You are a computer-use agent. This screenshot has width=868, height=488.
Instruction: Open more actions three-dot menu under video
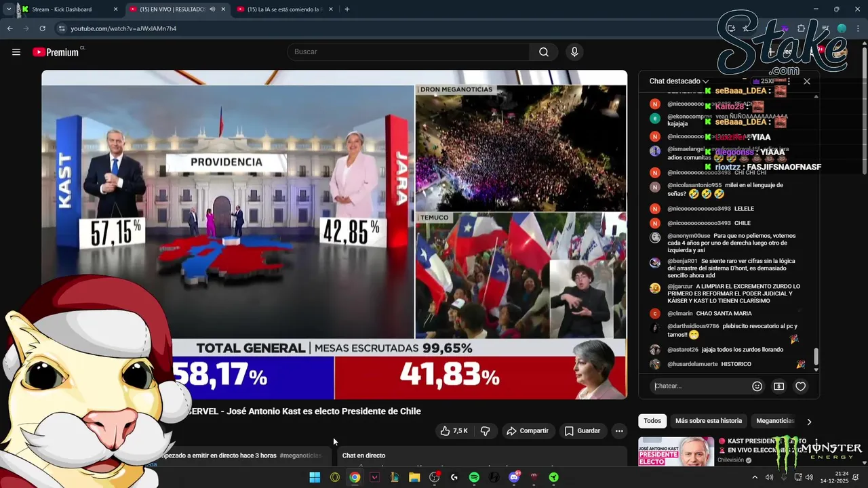click(x=618, y=430)
